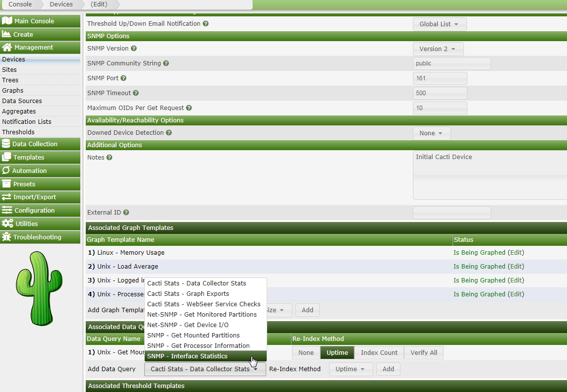The image size is (567, 392).
Task: Click the Import/Export arrows icon
Action: (6, 197)
